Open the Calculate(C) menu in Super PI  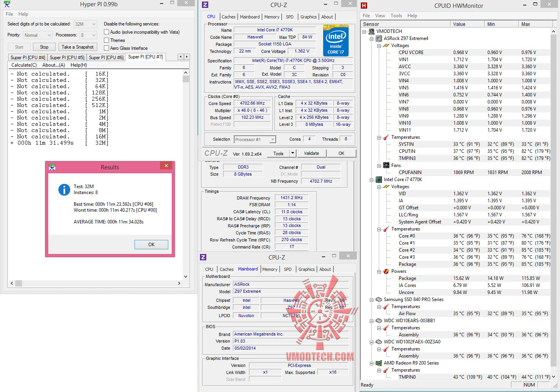(x=24, y=65)
